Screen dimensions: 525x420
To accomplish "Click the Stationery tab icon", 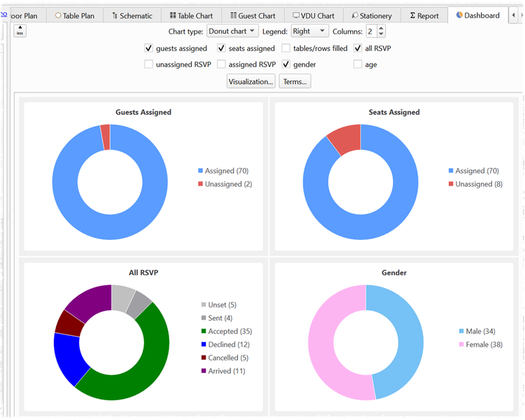I will tap(355, 15).
